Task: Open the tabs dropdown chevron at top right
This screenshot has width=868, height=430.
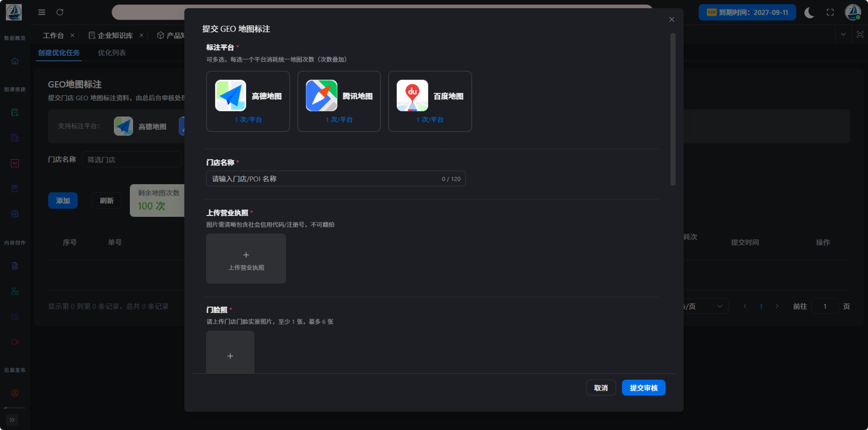Action: coord(843,34)
